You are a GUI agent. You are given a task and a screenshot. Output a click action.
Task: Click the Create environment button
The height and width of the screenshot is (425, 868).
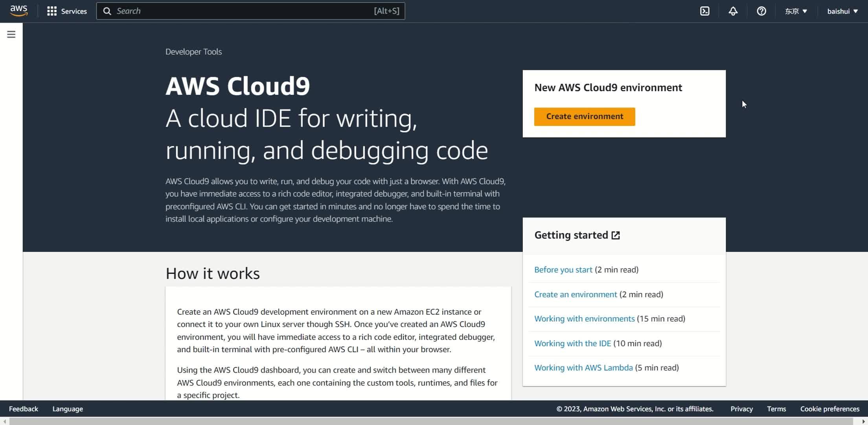[584, 116]
